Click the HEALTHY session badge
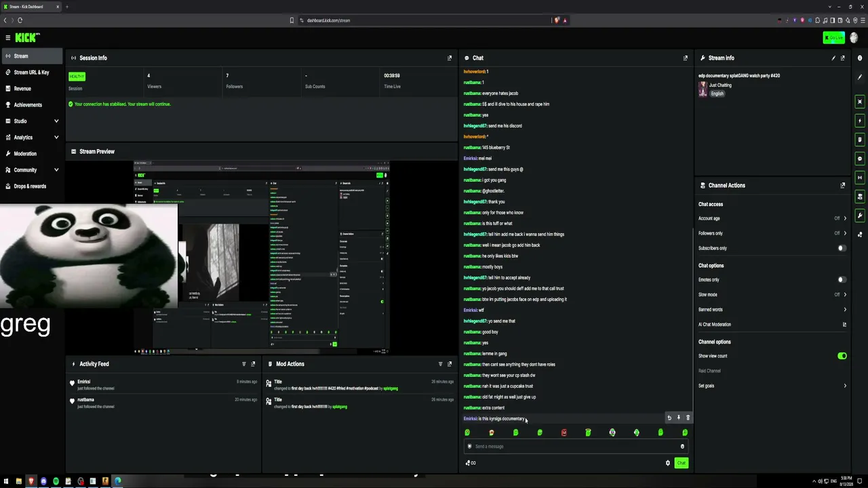Image resolution: width=868 pixels, height=488 pixels. pos(77,77)
